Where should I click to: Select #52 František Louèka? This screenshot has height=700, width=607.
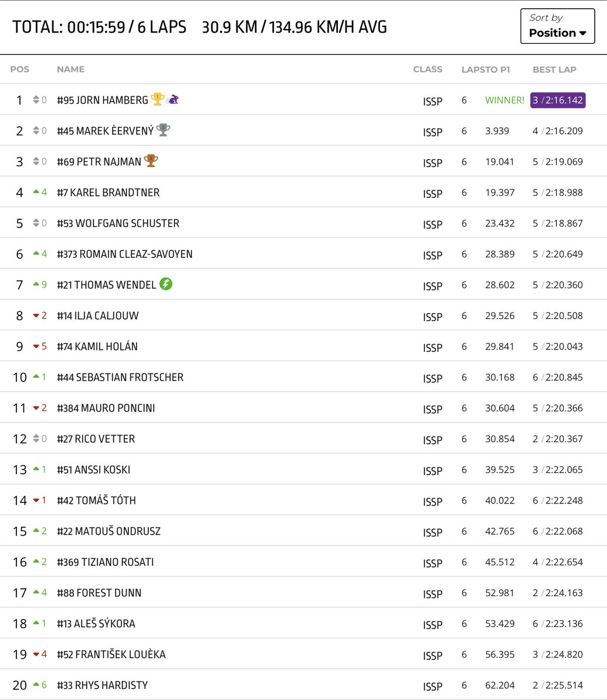(111, 654)
